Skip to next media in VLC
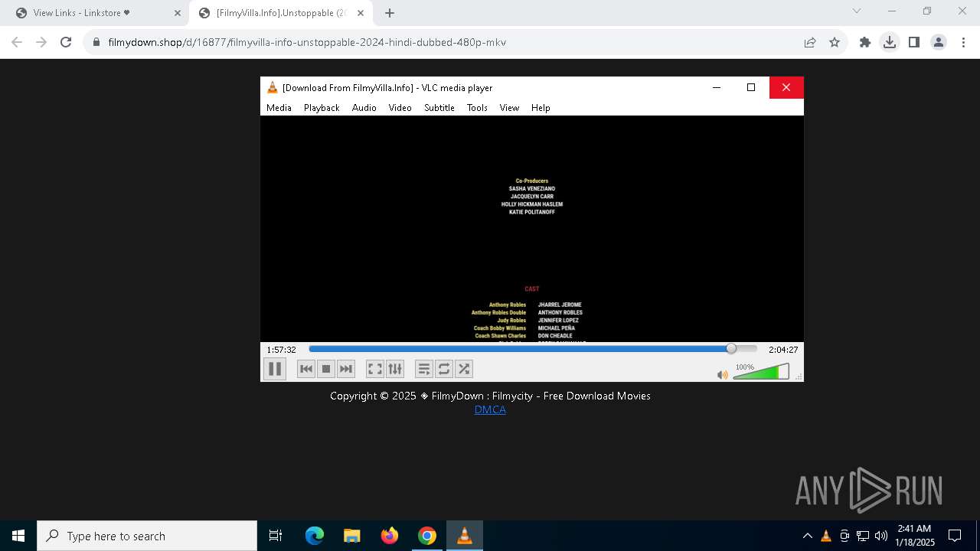This screenshot has width=980, height=551. pos(346,369)
